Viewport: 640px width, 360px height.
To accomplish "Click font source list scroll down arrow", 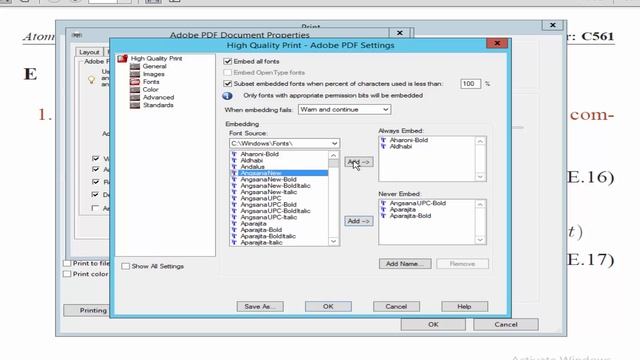I will coord(333,241).
